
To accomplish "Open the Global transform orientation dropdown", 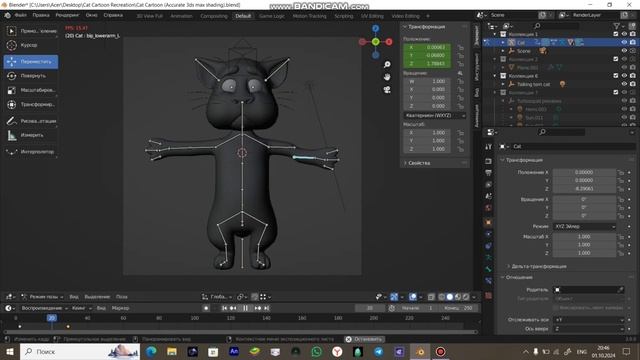I will 216,297.
